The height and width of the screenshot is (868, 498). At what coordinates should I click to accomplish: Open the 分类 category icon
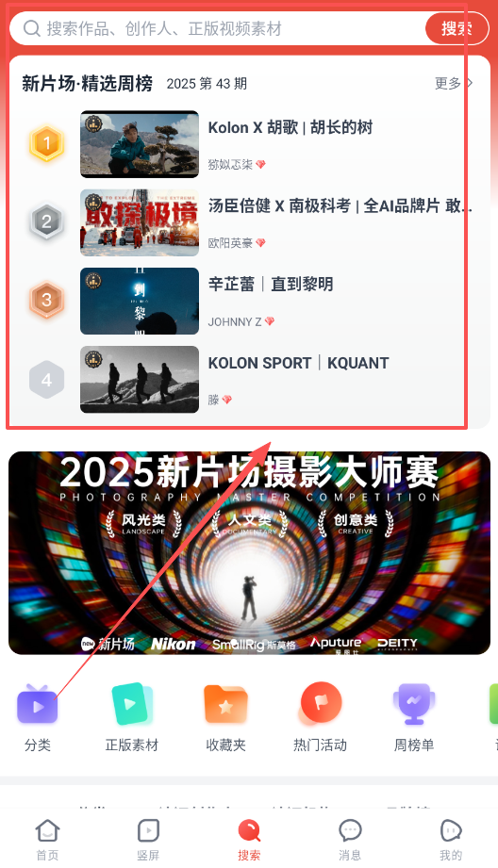pyautogui.click(x=37, y=705)
